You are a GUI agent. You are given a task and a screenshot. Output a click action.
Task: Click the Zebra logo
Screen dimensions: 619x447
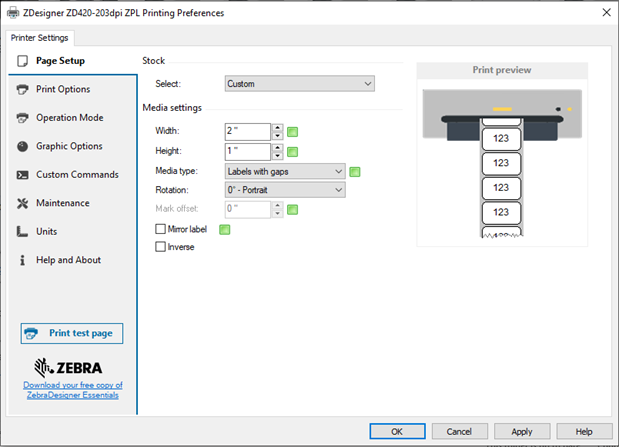click(x=68, y=368)
